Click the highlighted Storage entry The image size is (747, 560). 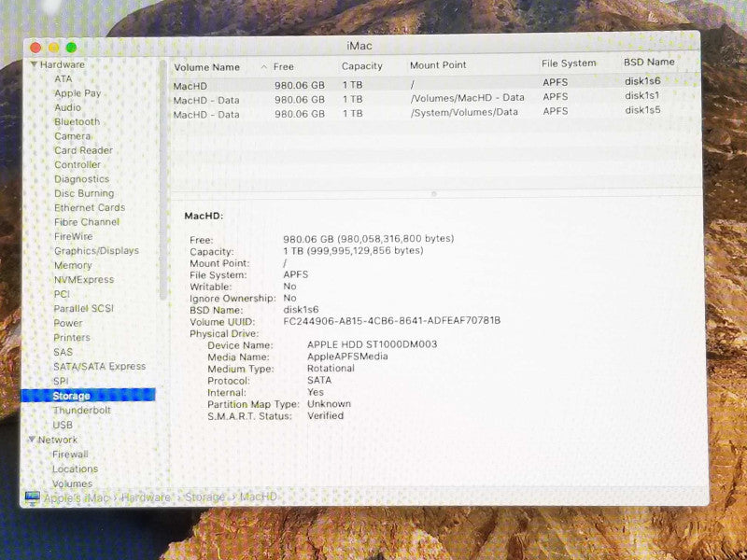89,396
